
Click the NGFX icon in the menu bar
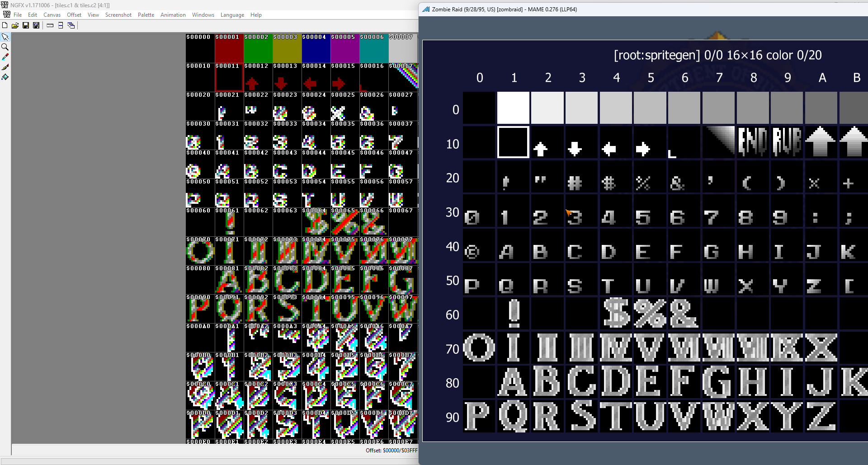6,14
